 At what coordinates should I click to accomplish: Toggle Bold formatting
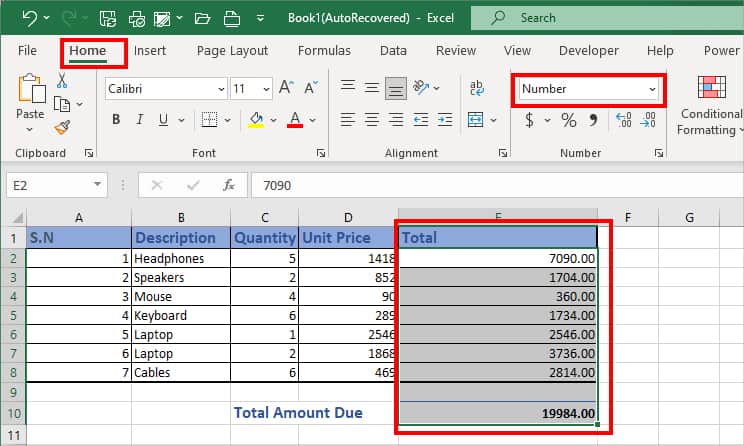(x=116, y=120)
